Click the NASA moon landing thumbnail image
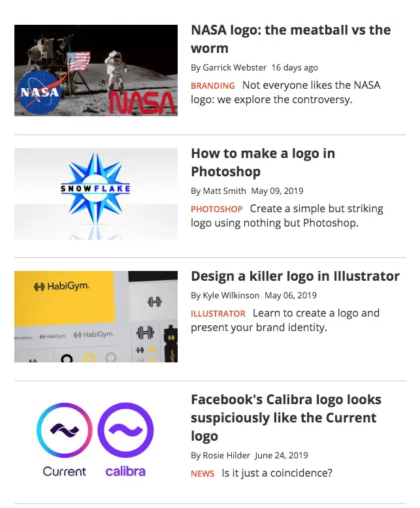Viewport: 420px width, 508px height. click(x=96, y=71)
